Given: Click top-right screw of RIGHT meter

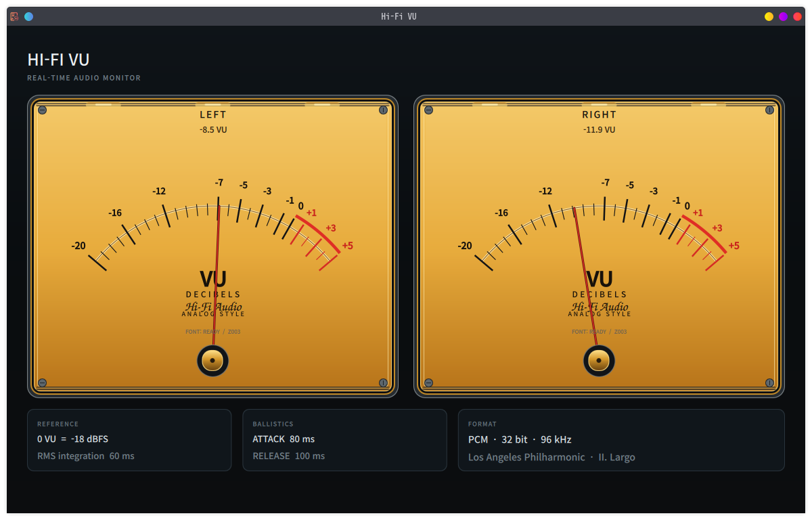Looking at the screenshot, I should (x=769, y=110).
